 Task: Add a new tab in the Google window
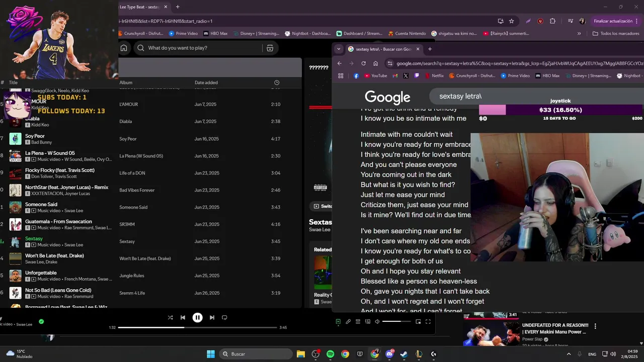pos(430,49)
